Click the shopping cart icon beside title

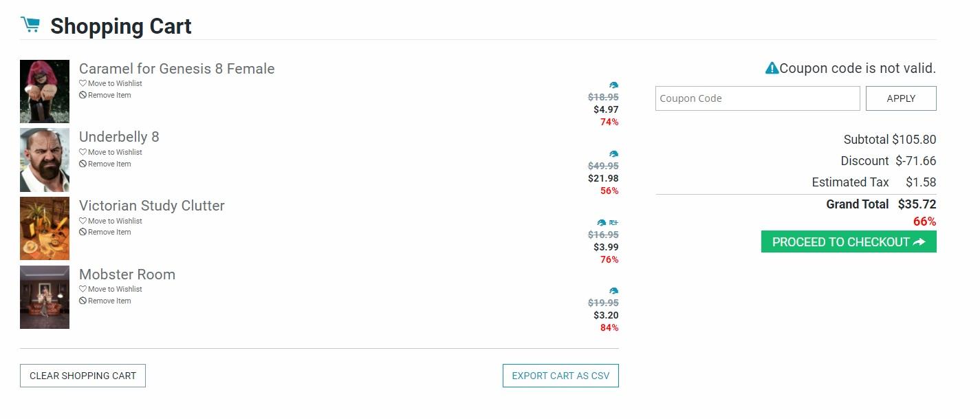coord(30,25)
